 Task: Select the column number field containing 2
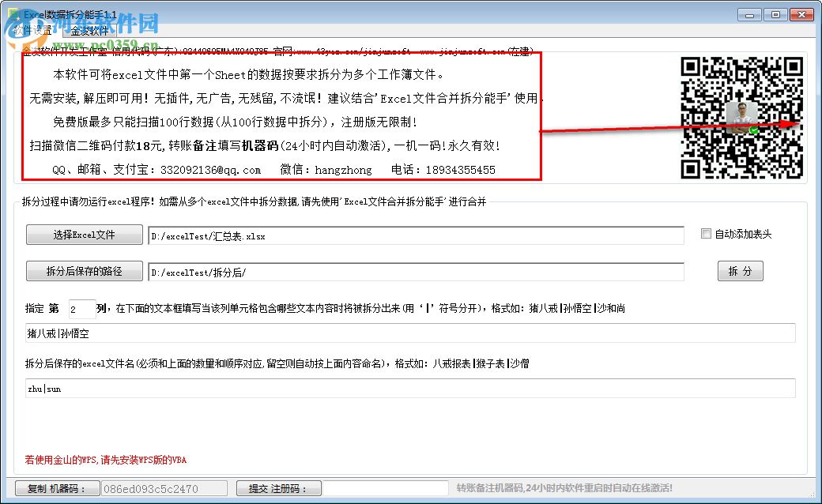coord(82,308)
